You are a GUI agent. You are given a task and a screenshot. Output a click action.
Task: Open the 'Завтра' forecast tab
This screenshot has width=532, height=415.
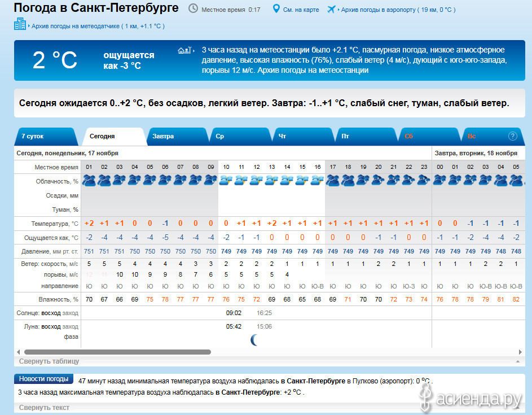pos(163,136)
